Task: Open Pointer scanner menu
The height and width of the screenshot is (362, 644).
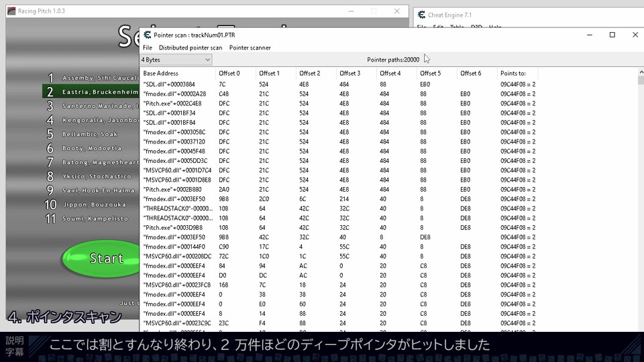Action: pos(250,48)
